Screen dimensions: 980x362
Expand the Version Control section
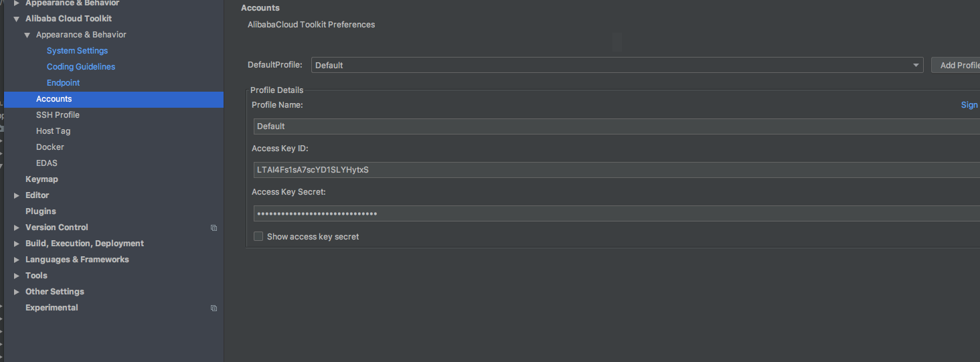(17, 228)
